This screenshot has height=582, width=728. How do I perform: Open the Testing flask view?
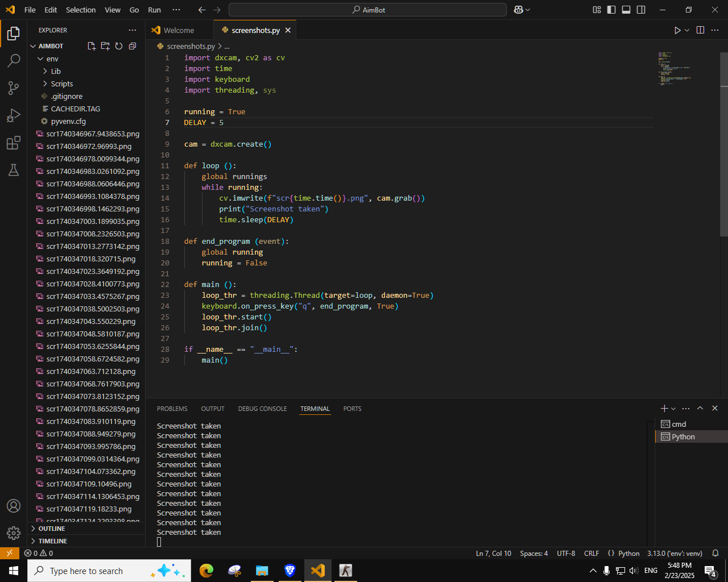[x=14, y=170]
